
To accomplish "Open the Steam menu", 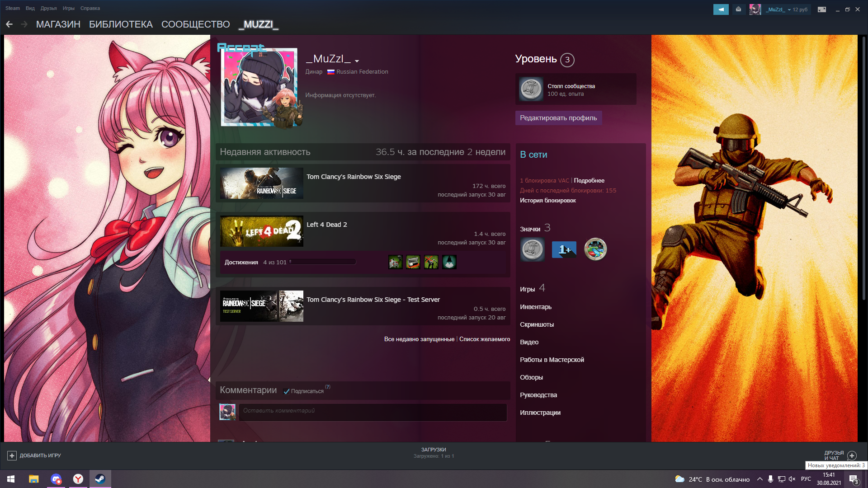I will 13,8.
